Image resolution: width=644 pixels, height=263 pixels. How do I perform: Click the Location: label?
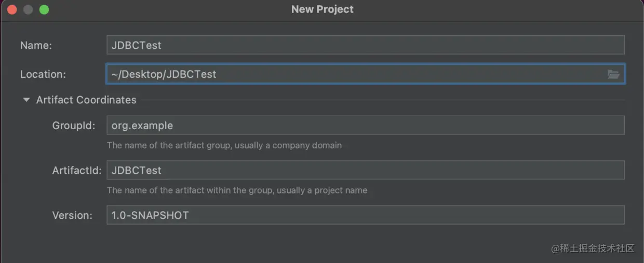43,74
